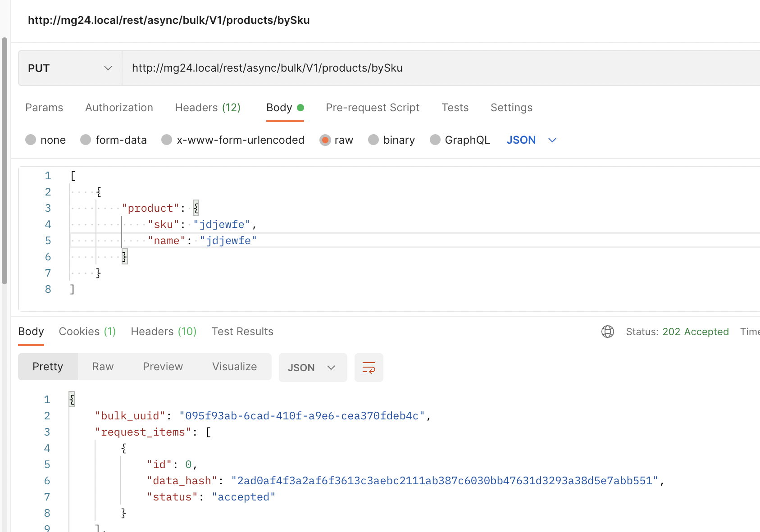Click the "request_items" key in response
Screen dimensions: 760x532
(143, 432)
